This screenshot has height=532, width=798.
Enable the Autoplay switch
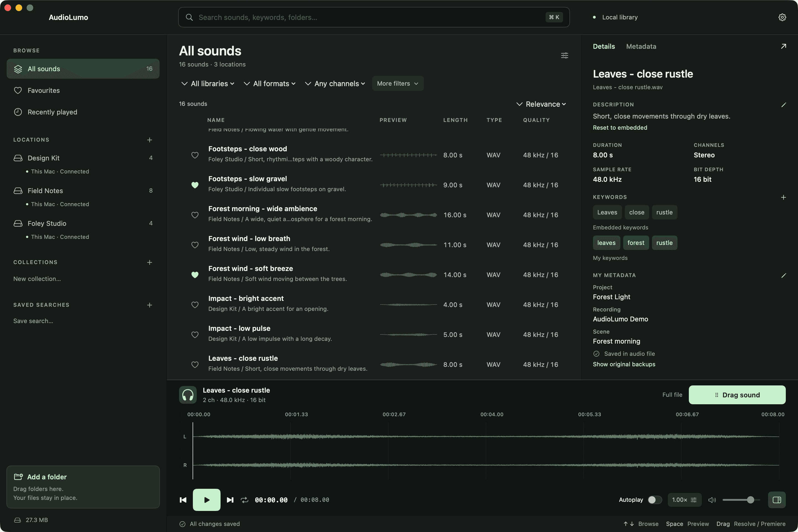coord(654,500)
